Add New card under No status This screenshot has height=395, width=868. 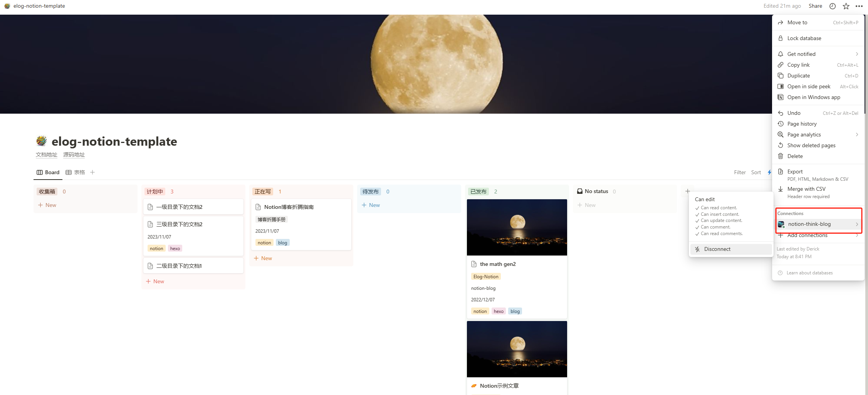tap(586, 205)
